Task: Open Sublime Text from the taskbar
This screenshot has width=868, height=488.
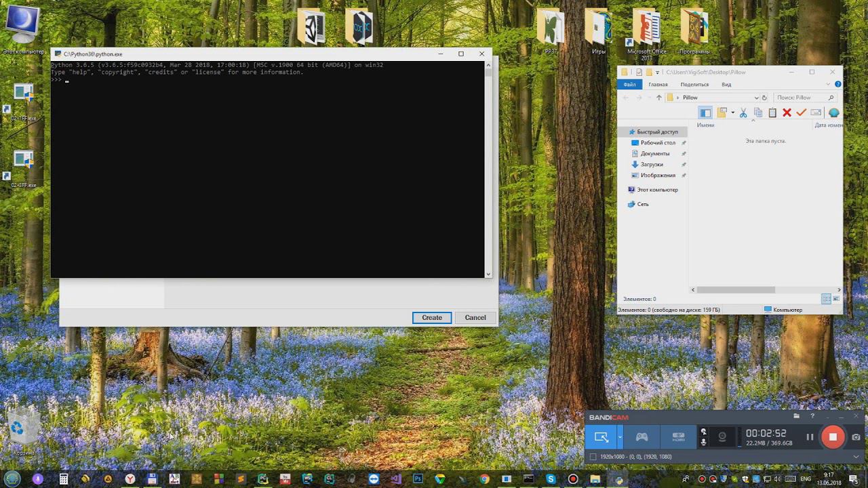Action: (240, 479)
